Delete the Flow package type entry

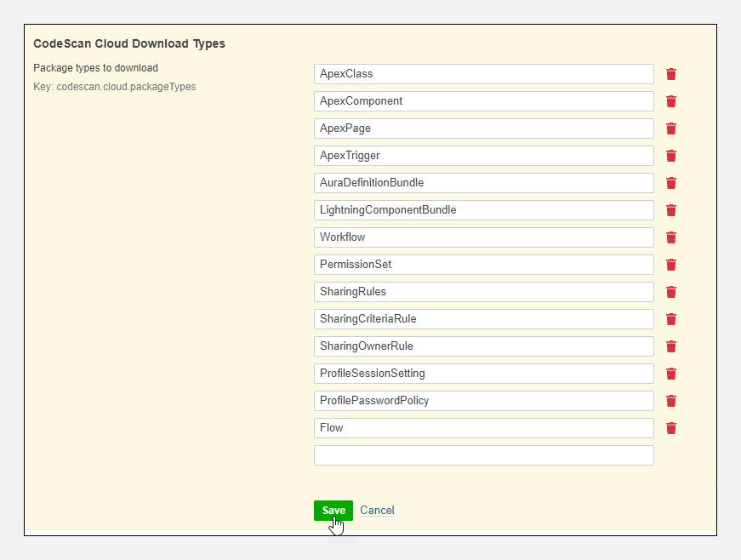click(671, 428)
